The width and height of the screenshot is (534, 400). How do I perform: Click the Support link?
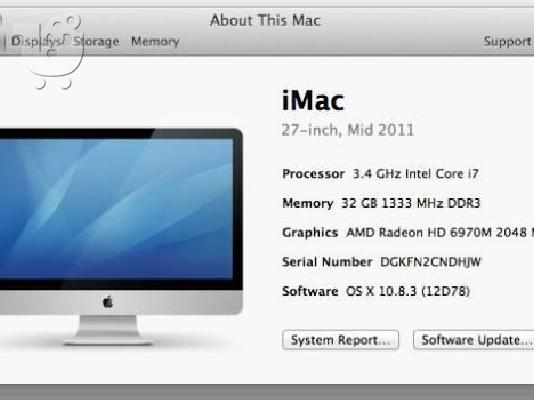(507, 42)
